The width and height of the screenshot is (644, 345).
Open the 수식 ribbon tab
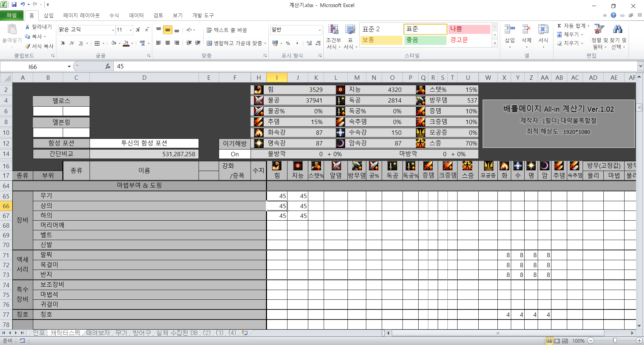tap(114, 15)
